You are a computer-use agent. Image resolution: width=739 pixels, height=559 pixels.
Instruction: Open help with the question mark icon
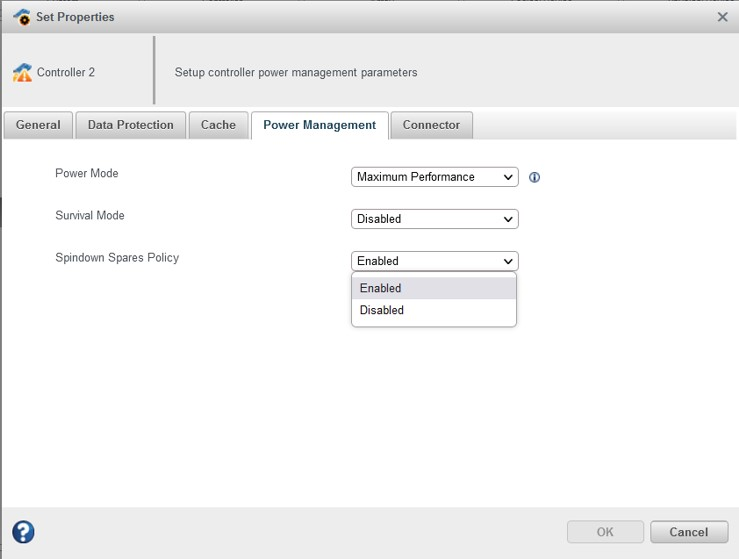(23, 531)
